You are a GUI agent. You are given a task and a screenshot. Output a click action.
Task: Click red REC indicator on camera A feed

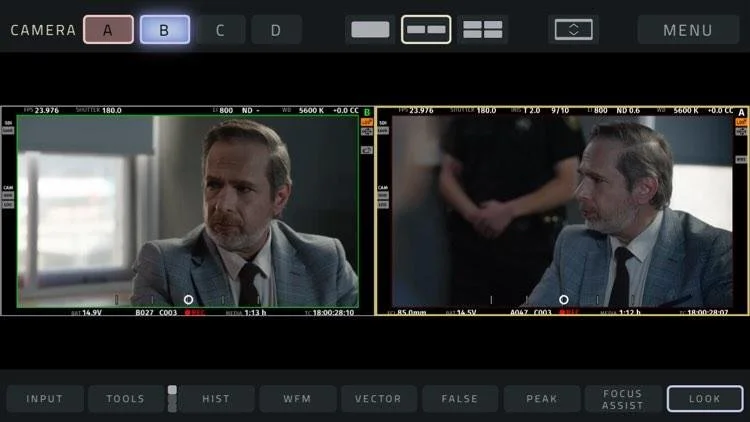(x=569, y=312)
